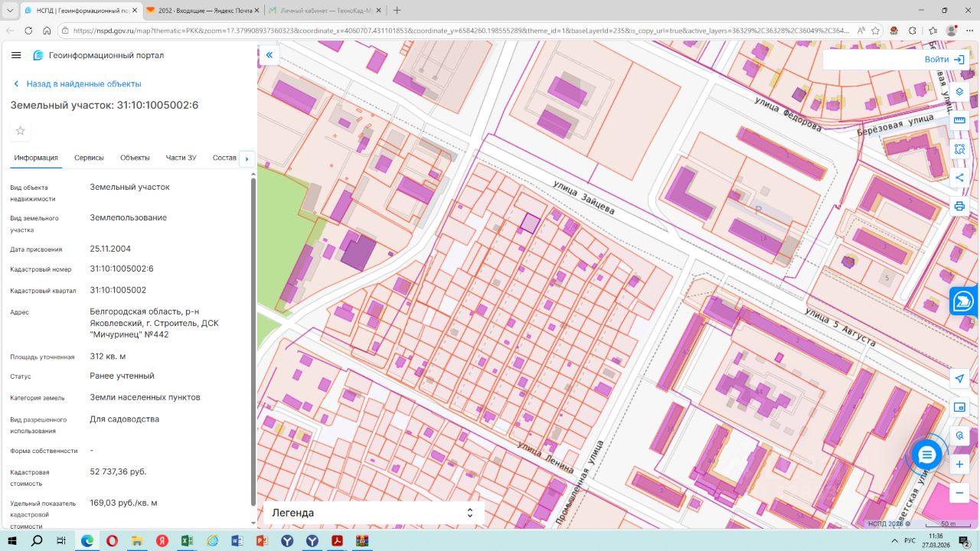Print the map with printer icon
980x551 pixels.
pos(959,206)
